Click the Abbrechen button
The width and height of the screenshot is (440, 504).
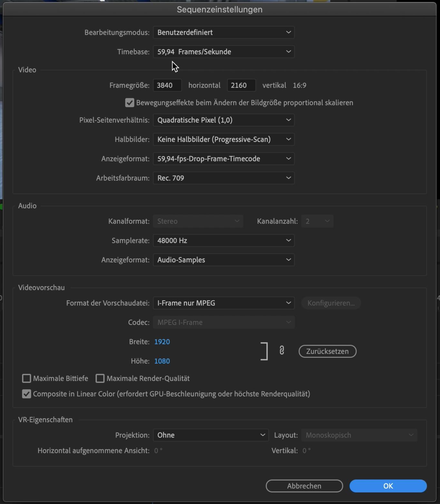point(304,486)
